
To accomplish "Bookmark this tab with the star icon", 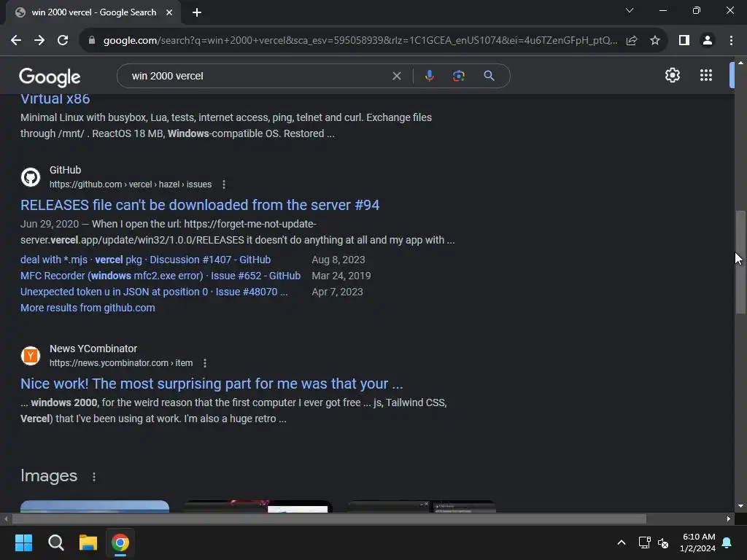I will tap(655, 41).
